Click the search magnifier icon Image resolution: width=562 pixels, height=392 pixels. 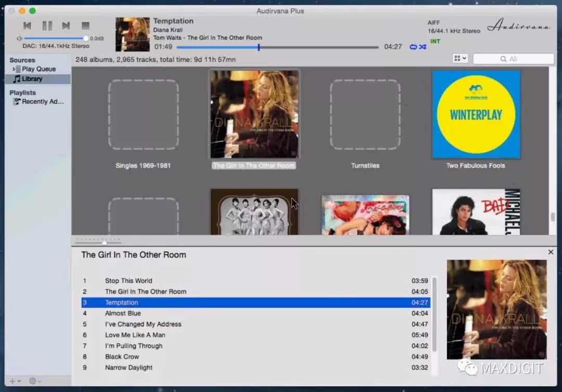504,59
